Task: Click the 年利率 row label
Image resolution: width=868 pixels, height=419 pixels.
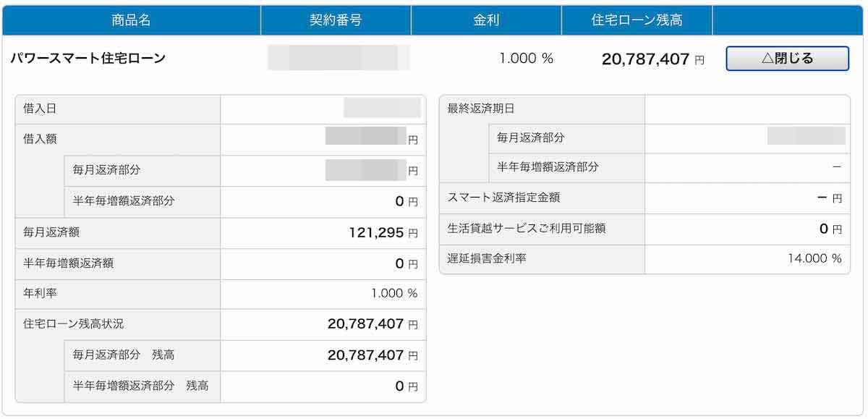Action: (x=40, y=293)
